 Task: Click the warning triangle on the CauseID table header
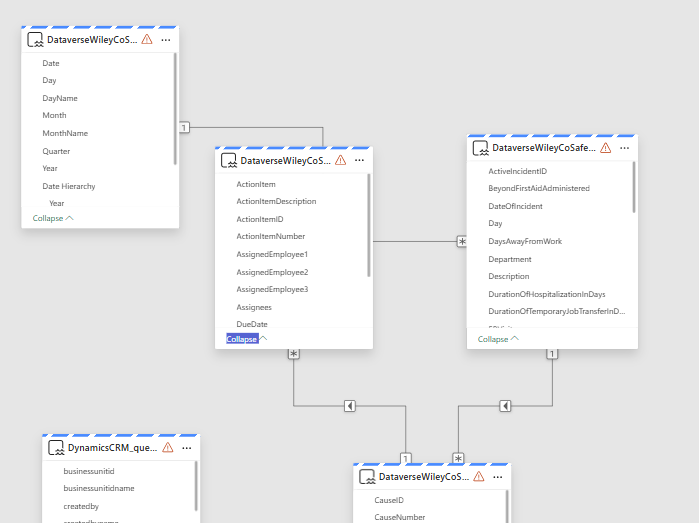479,476
